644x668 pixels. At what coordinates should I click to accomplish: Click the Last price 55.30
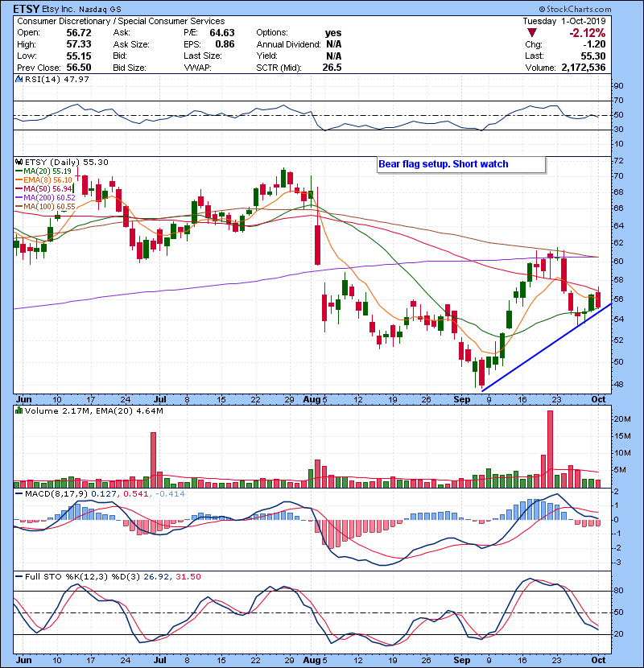coord(593,56)
